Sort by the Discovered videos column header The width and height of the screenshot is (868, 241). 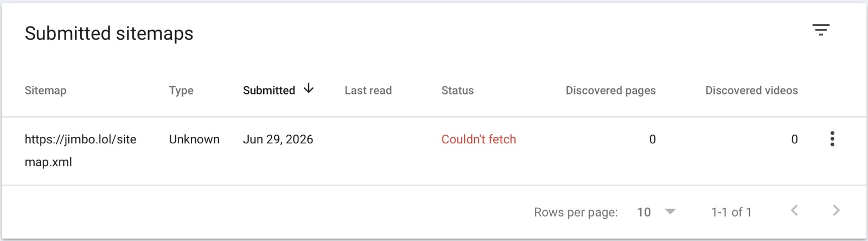(x=751, y=91)
